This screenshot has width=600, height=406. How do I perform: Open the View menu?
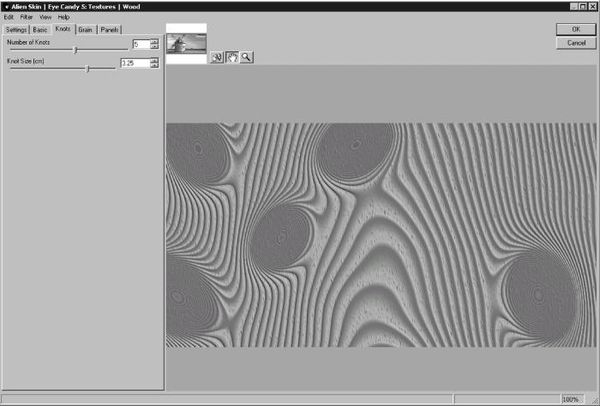45,17
